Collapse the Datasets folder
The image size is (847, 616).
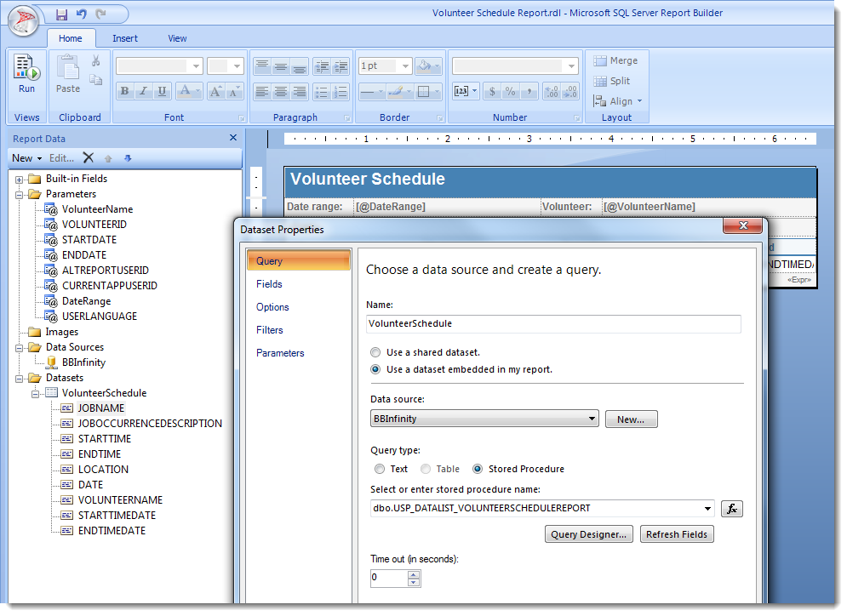[x=20, y=379]
